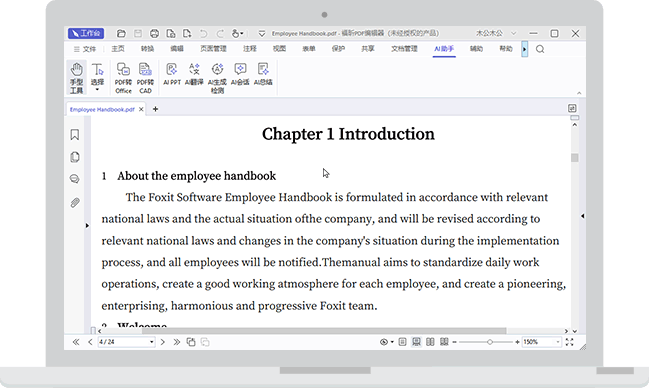Click the zoom slider handle

pos(490,342)
